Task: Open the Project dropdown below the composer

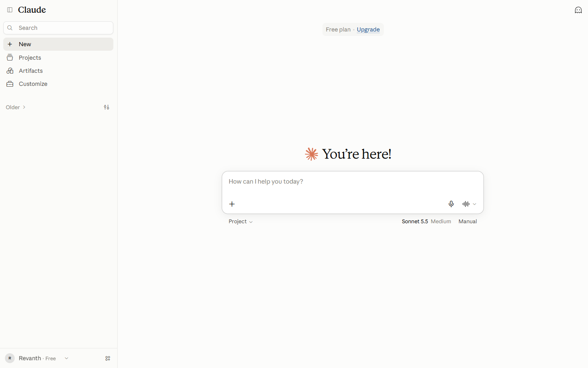Action: 241,222
